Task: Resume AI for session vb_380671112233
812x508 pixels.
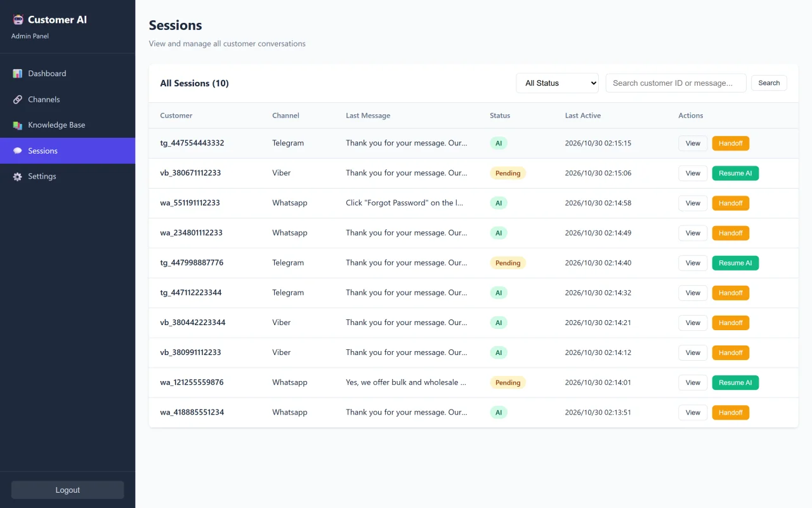Action: pyautogui.click(x=735, y=173)
